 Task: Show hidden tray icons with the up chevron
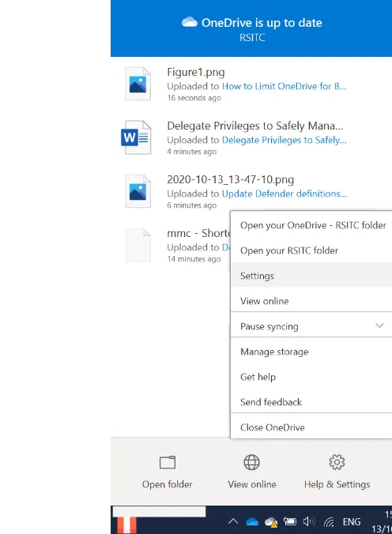(233, 521)
